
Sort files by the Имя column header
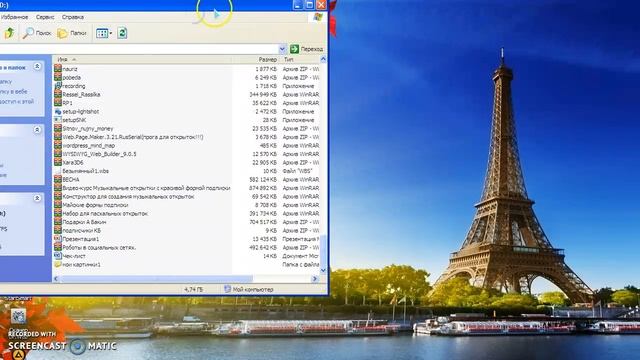coord(143,60)
